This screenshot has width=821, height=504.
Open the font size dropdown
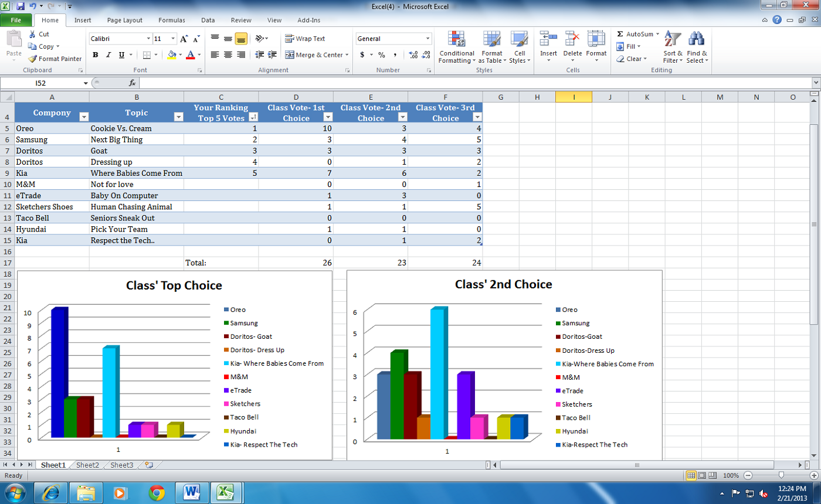point(172,39)
